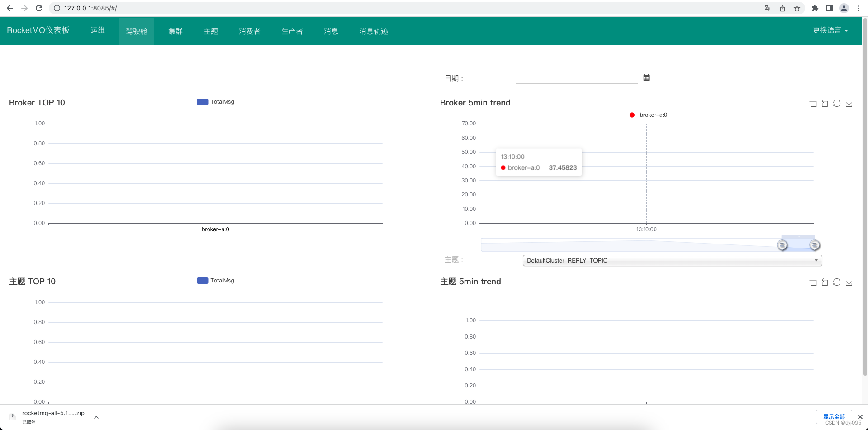Click the Broker 5min trend title
The height and width of the screenshot is (430, 868).
pos(475,103)
